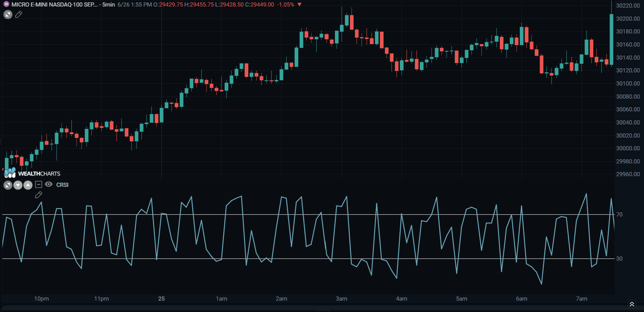
Task: Click the tall green last candle
Action: (x=612, y=39)
